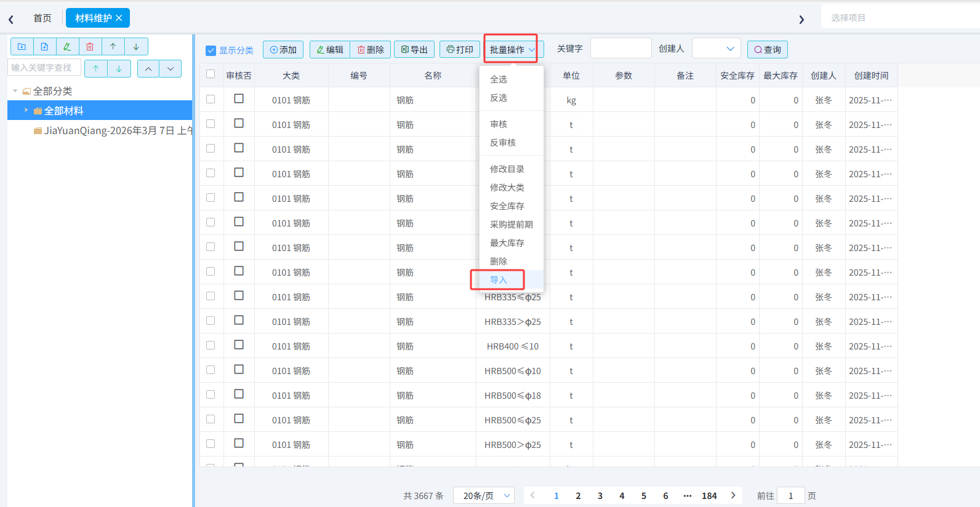Tick the row checkbox for the kg 钢筋 row
The width and height of the screenshot is (980, 507).
coord(211,99)
